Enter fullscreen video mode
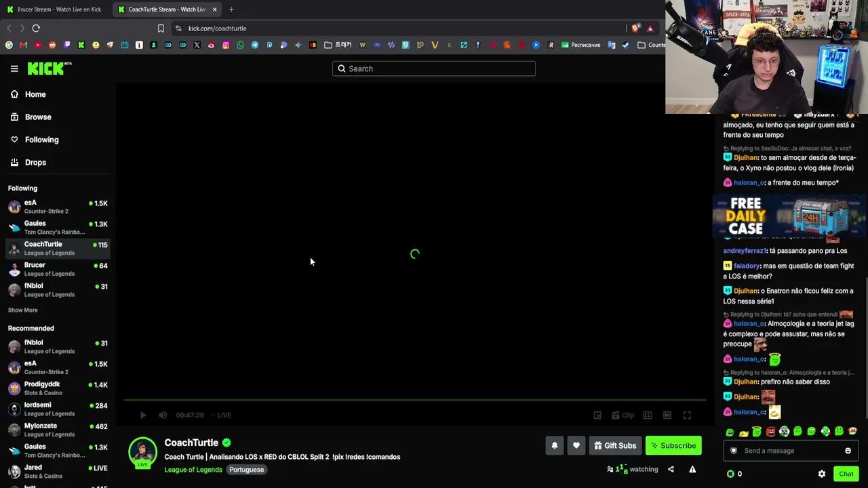 tap(687, 415)
